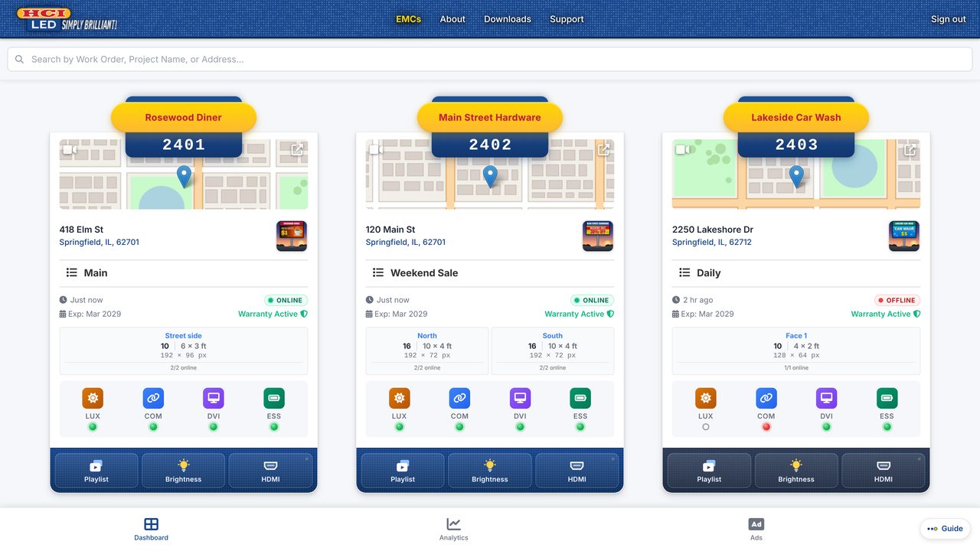Select the EMCs nav item

[x=408, y=19]
